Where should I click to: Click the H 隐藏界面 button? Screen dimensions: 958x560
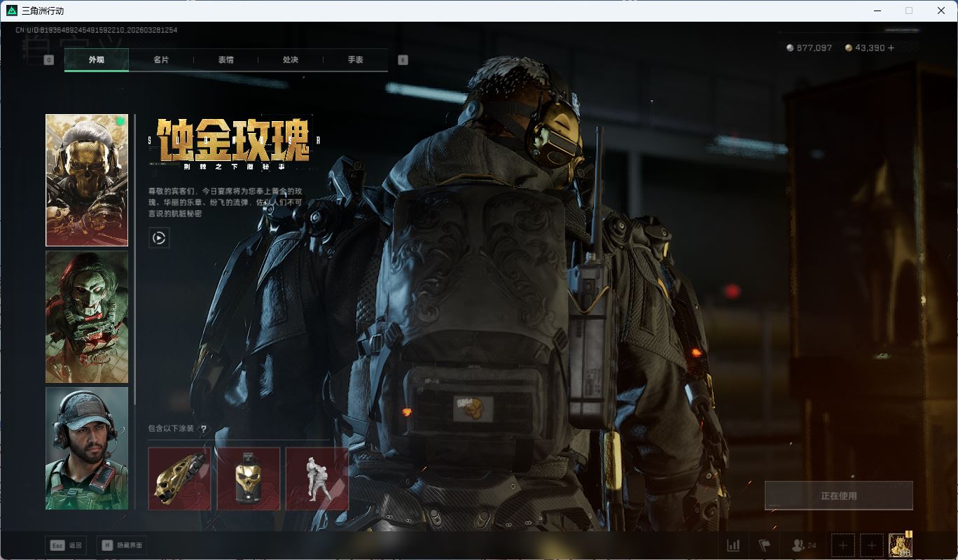click(123, 545)
